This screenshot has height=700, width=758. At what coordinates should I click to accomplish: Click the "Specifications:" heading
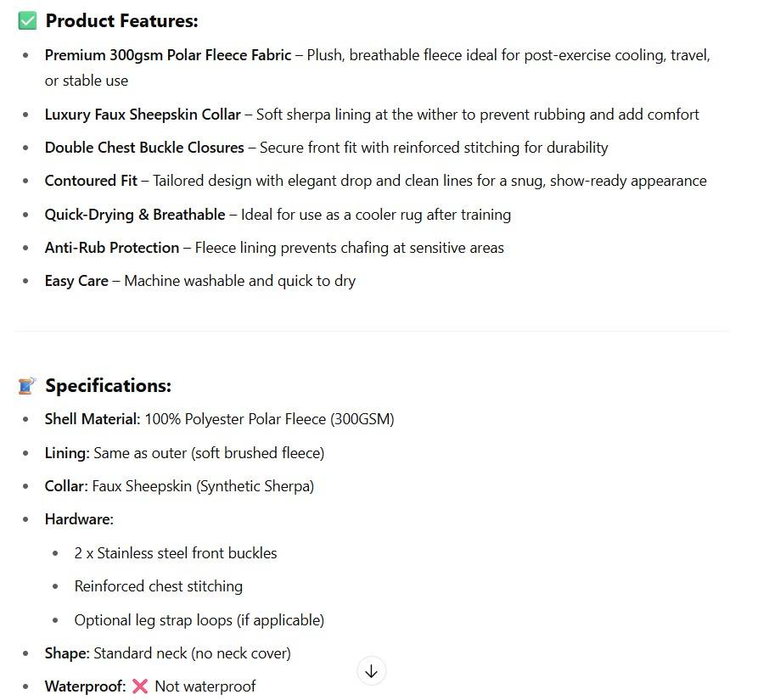coord(108,386)
